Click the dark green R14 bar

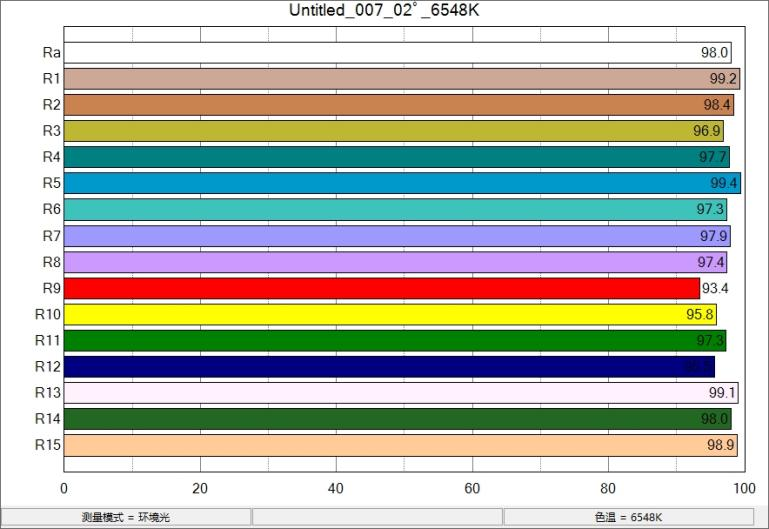click(397, 419)
